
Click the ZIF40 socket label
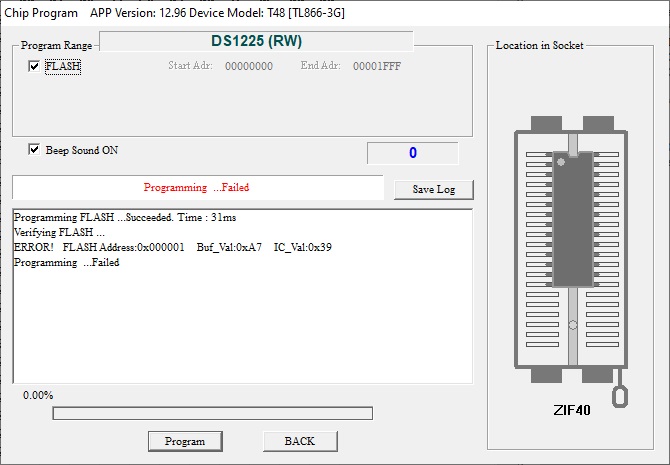(571, 410)
